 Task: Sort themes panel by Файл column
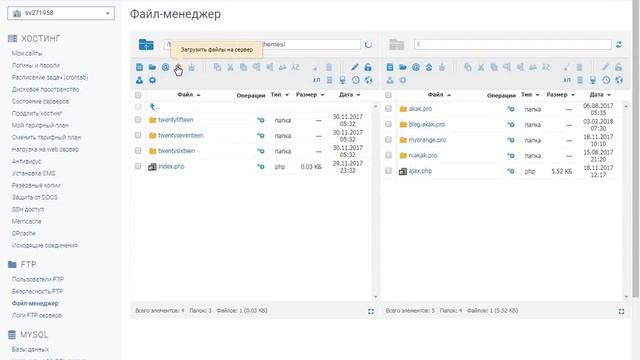pyautogui.click(x=189, y=95)
